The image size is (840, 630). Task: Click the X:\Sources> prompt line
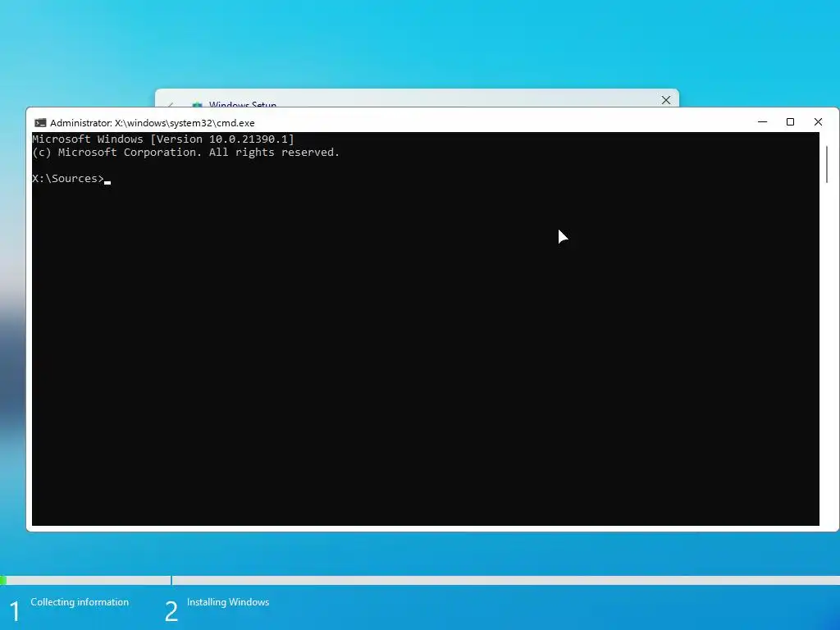tap(71, 178)
